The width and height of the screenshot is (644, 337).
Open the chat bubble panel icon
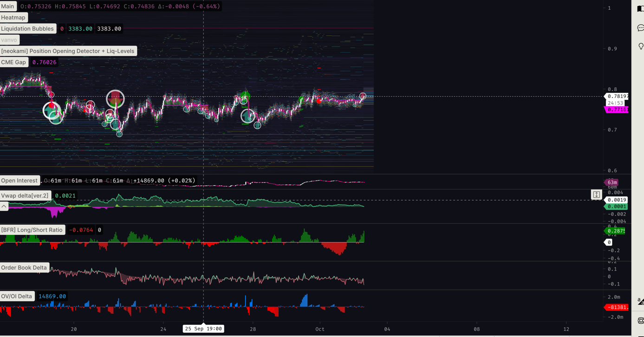point(640,28)
